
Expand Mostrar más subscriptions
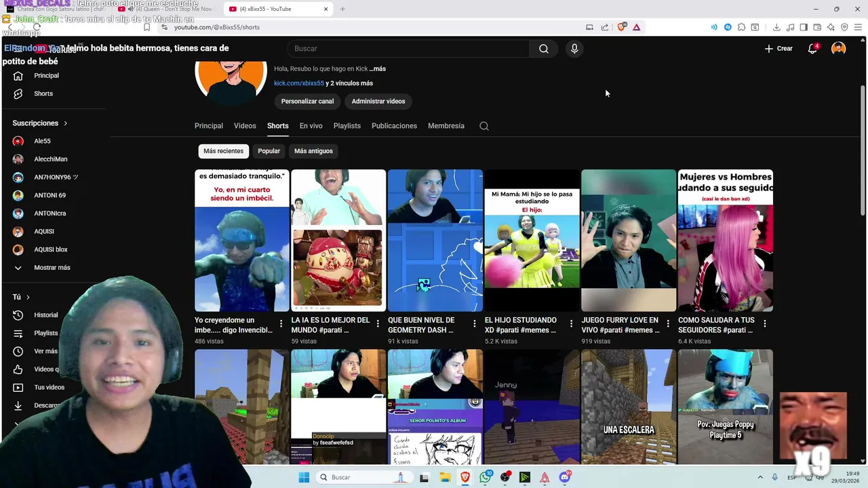coord(52,268)
